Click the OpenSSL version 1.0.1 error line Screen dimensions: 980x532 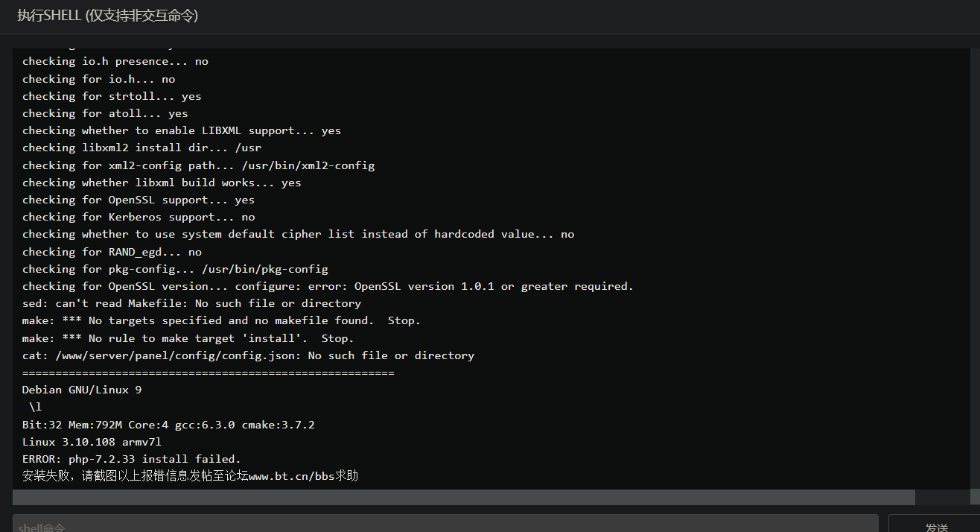click(328, 286)
